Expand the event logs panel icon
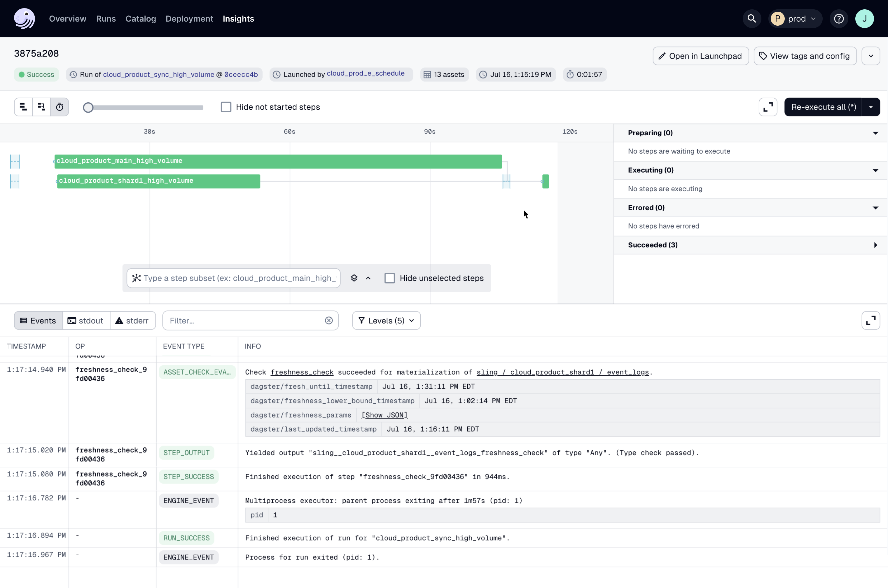The width and height of the screenshot is (888, 588). (870, 321)
